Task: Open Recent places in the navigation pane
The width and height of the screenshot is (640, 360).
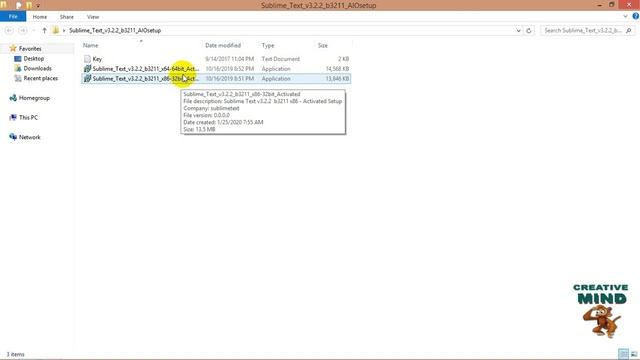Action: 40,78
